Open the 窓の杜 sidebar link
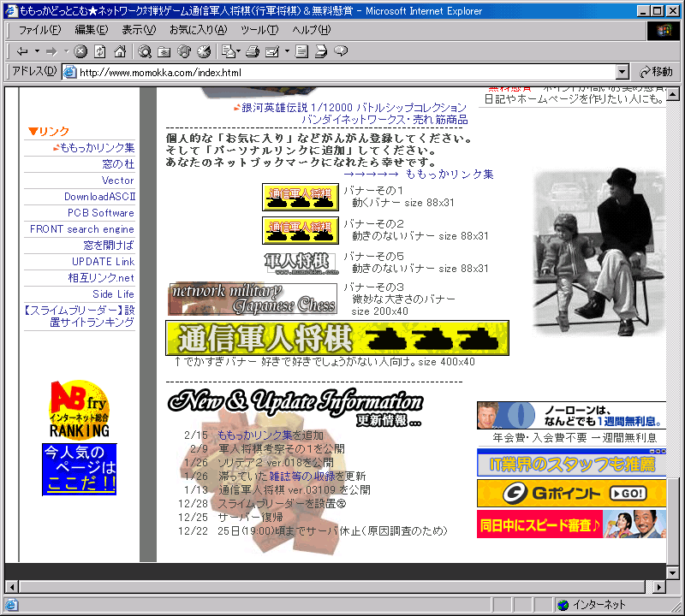The width and height of the screenshot is (685, 616). tap(118, 164)
